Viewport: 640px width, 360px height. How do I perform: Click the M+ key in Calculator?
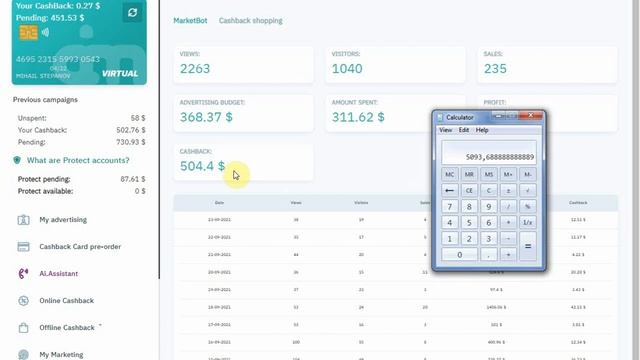coord(508,175)
